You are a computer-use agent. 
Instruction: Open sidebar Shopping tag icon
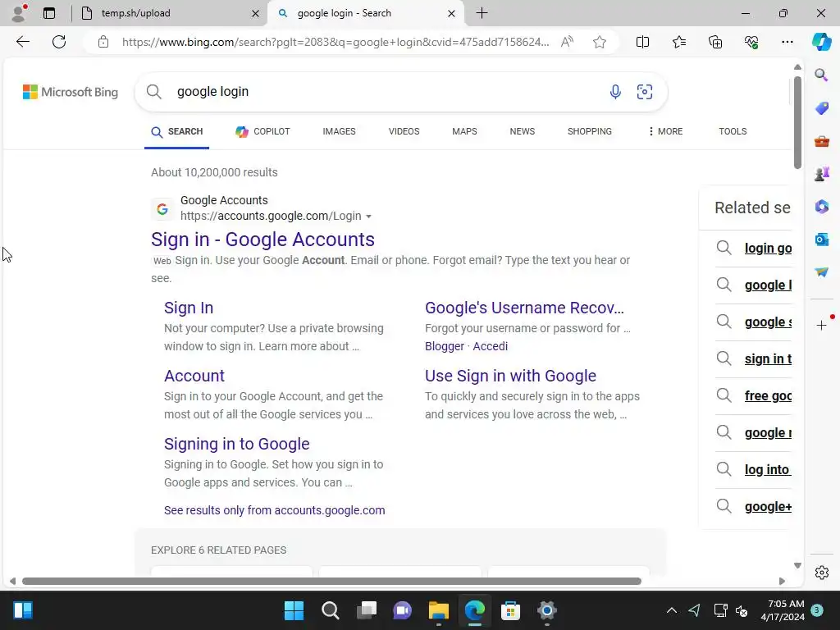821,108
